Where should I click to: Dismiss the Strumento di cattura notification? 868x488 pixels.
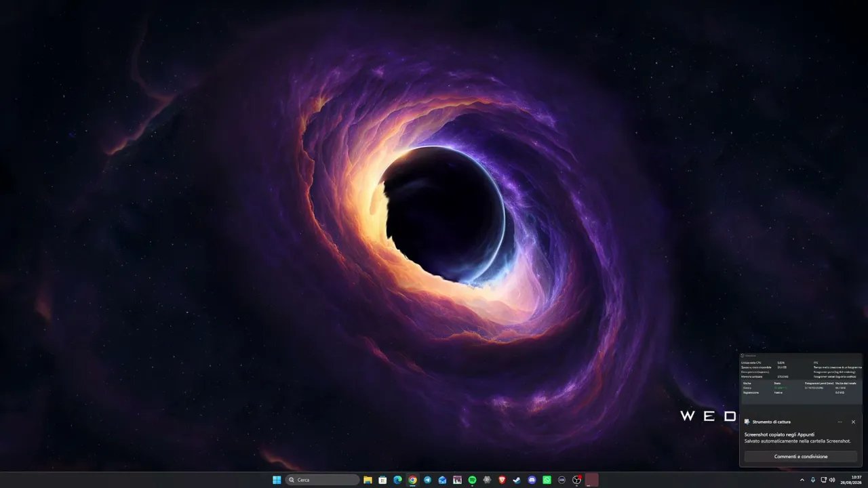pos(853,422)
